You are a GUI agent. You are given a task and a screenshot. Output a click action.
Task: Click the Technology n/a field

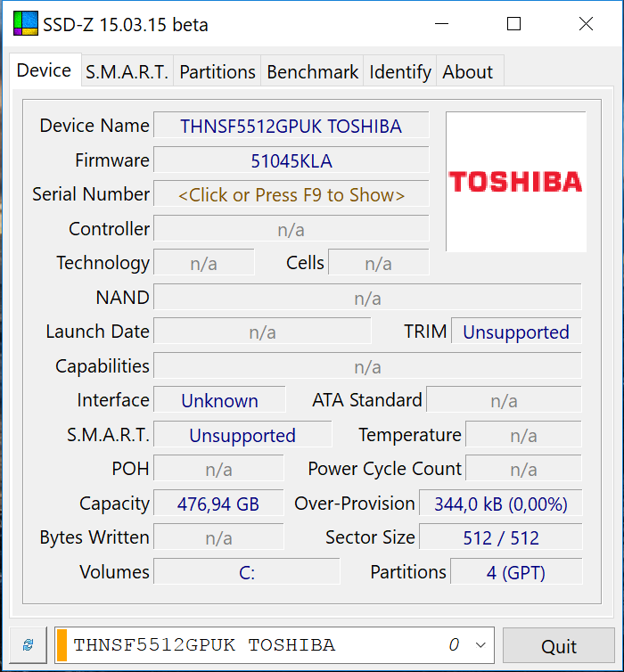pyautogui.click(x=204, y=263)
